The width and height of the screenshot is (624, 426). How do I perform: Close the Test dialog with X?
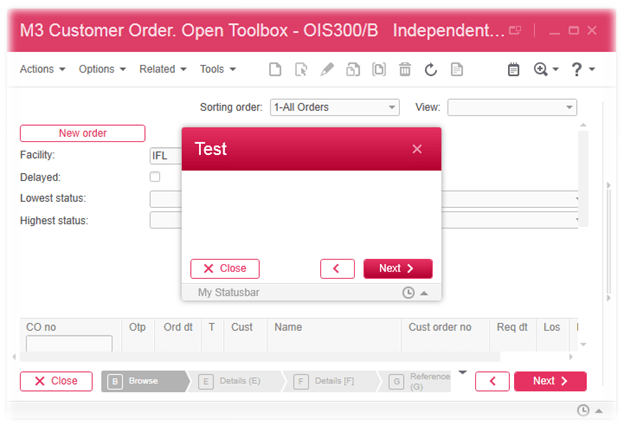tap(417, 149)
